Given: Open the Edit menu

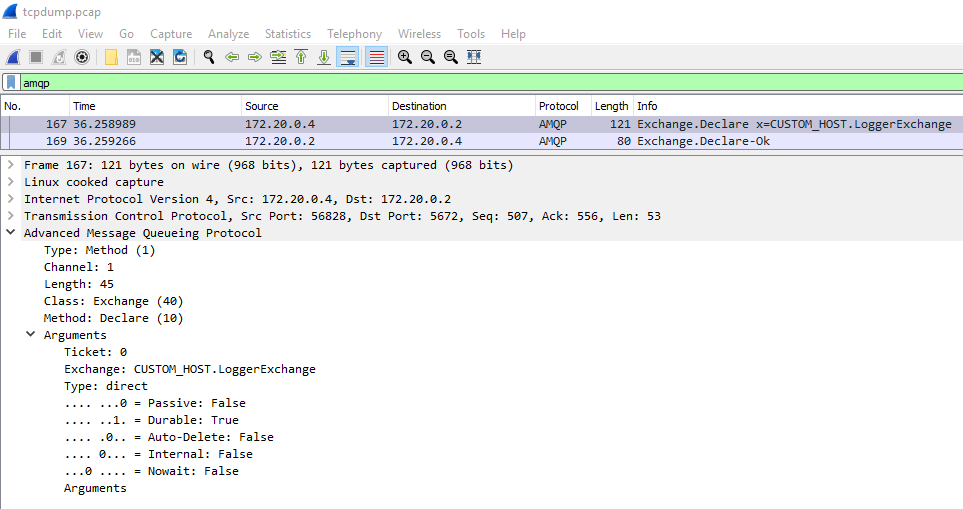Looking at the screenshot, I should click(x=52, y=34).
